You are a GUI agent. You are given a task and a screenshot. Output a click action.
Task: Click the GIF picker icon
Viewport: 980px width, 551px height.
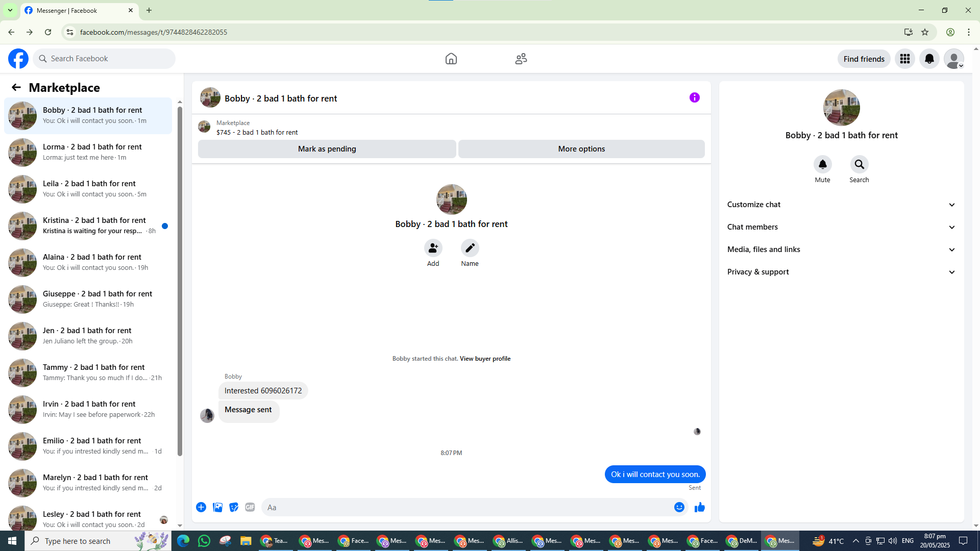point(250,507)
